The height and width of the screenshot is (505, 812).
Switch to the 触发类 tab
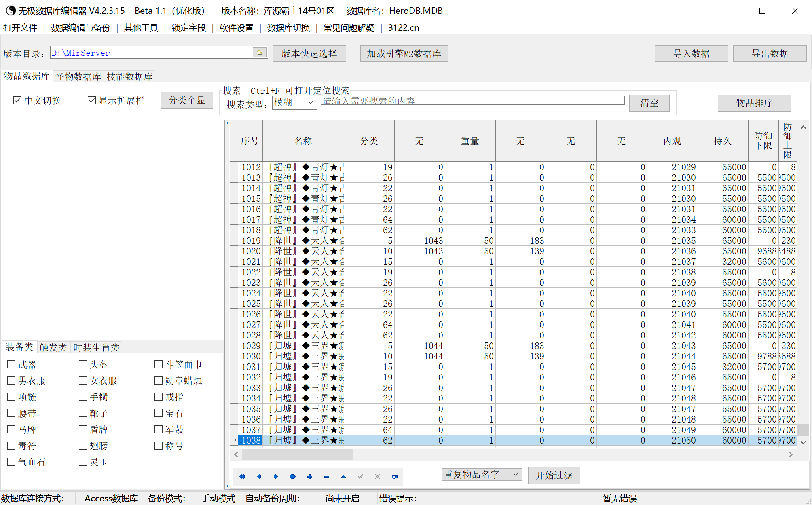[x=53, y=347]
